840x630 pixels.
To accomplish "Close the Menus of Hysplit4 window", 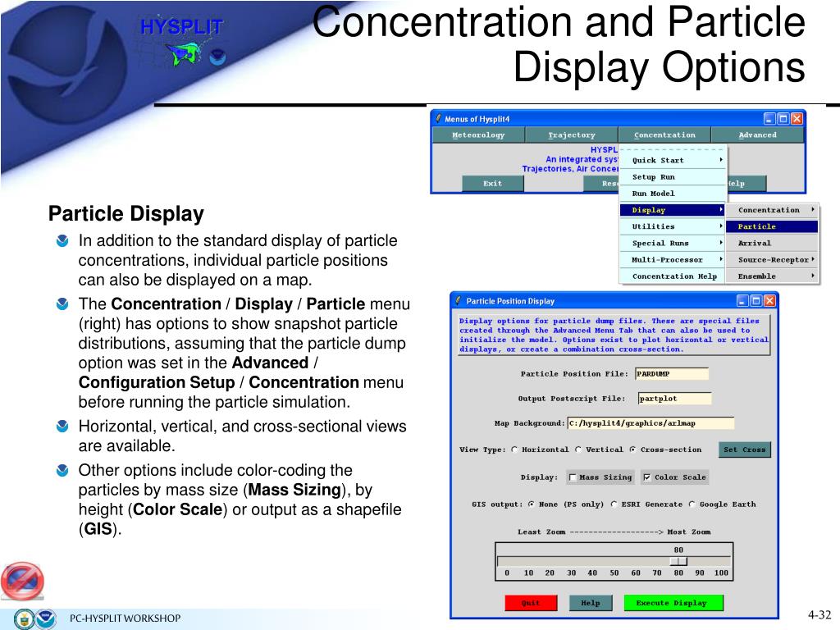I will [797, 118].
